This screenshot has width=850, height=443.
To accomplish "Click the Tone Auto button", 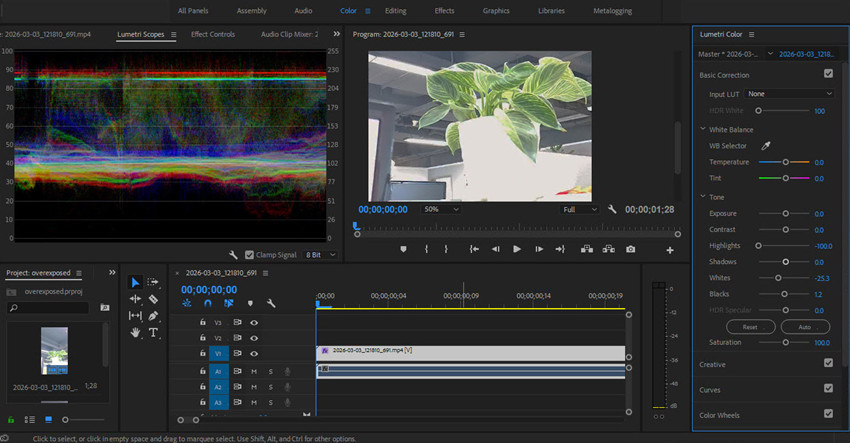I will (x=805, y=327).
